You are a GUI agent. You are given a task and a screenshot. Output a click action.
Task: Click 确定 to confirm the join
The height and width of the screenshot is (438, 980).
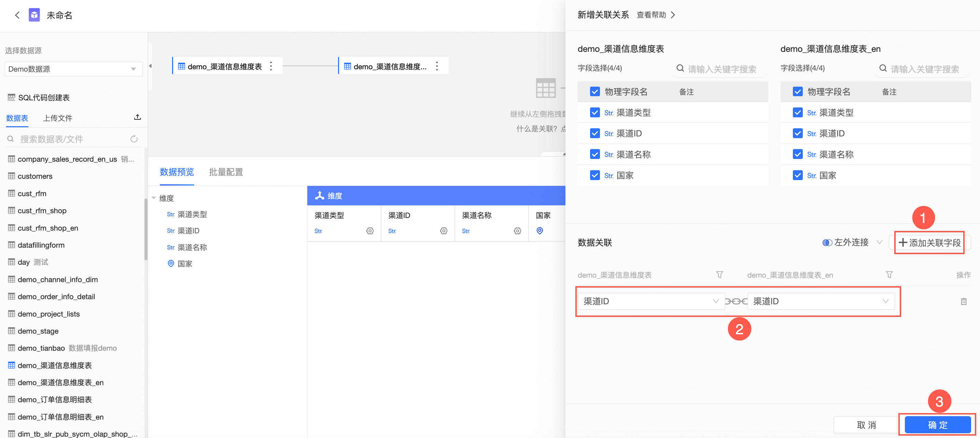(937, 425)
